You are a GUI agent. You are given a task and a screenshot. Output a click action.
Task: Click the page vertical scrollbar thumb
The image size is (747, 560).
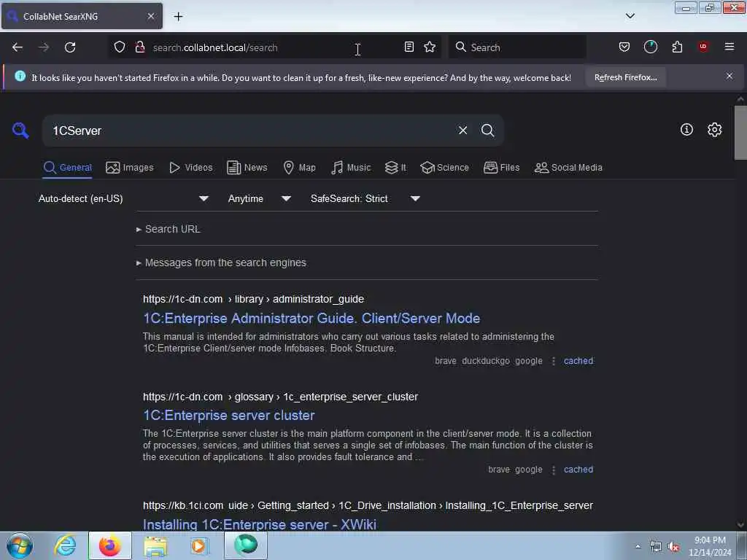(740, 133)
